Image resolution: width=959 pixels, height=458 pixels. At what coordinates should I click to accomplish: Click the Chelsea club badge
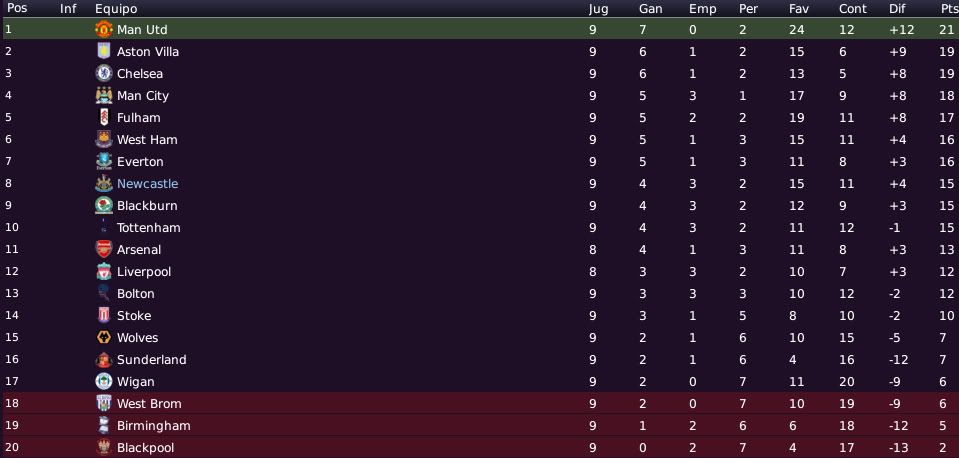pyautogui.click(x=104, y=73)
